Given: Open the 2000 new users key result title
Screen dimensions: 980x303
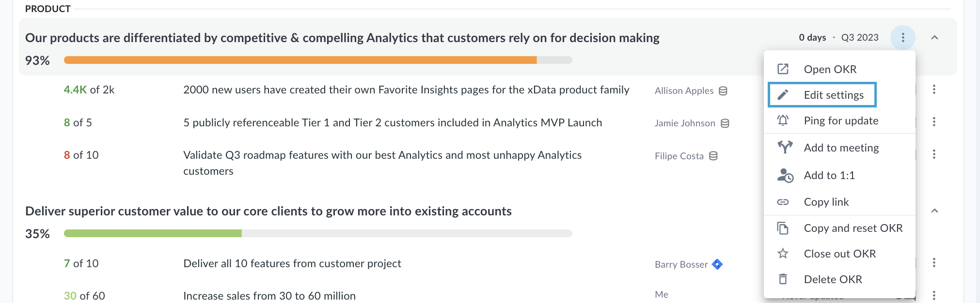Looking at the screenshot, I should [x=406, y=90].
